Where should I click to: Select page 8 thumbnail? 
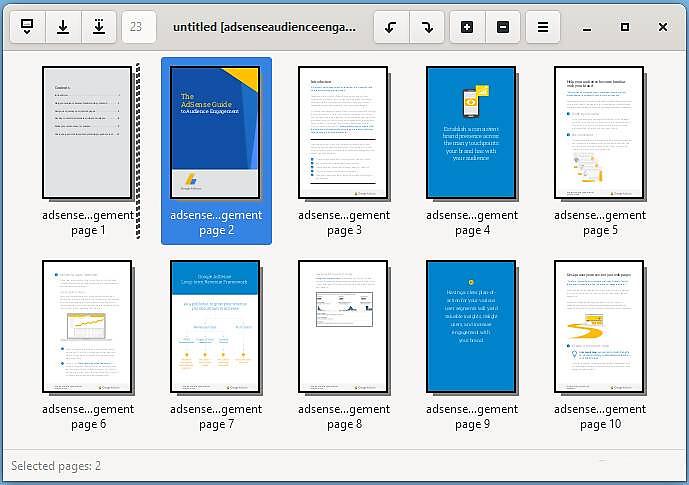click(x=343, y=326)
